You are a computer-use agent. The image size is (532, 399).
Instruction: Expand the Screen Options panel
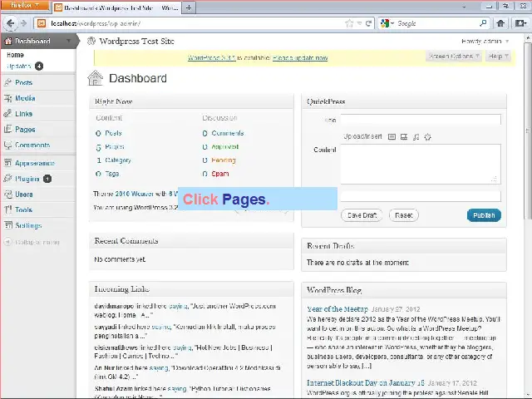tap(454, 56)
